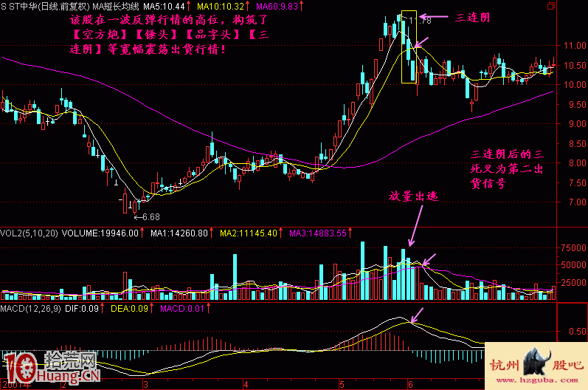Click the 8.50 price axis label
588x390 pixels.
[577, 143]
